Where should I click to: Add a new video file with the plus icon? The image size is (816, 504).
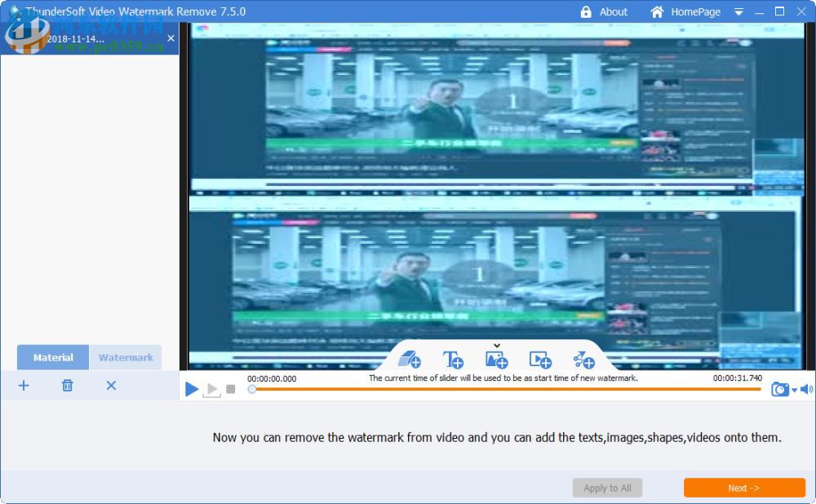pyautogui.click(x=23, y=385)
